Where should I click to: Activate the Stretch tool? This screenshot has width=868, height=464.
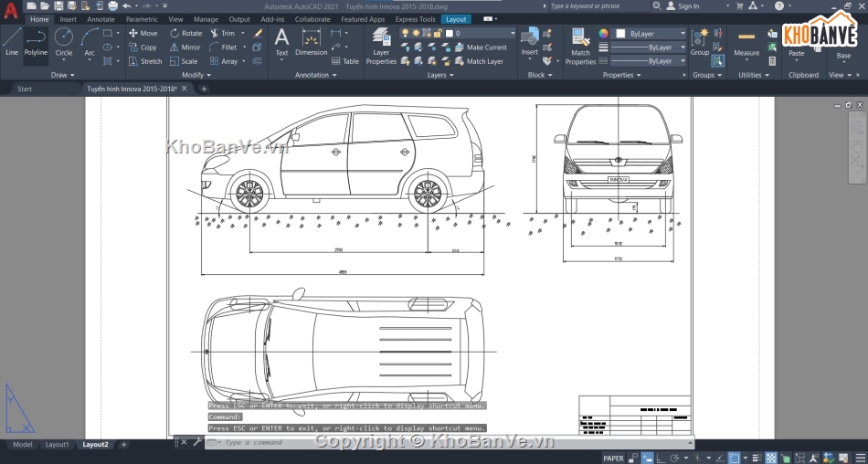coord(145,61)
